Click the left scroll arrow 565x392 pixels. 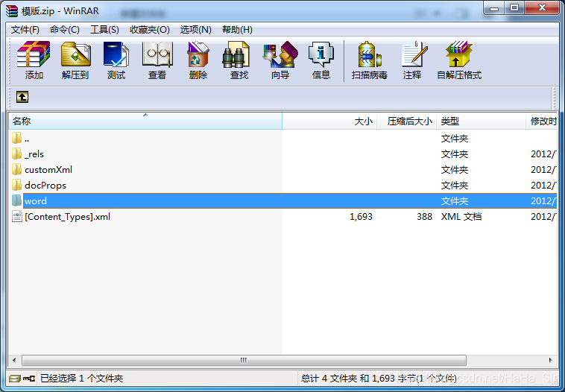[14, 360]
